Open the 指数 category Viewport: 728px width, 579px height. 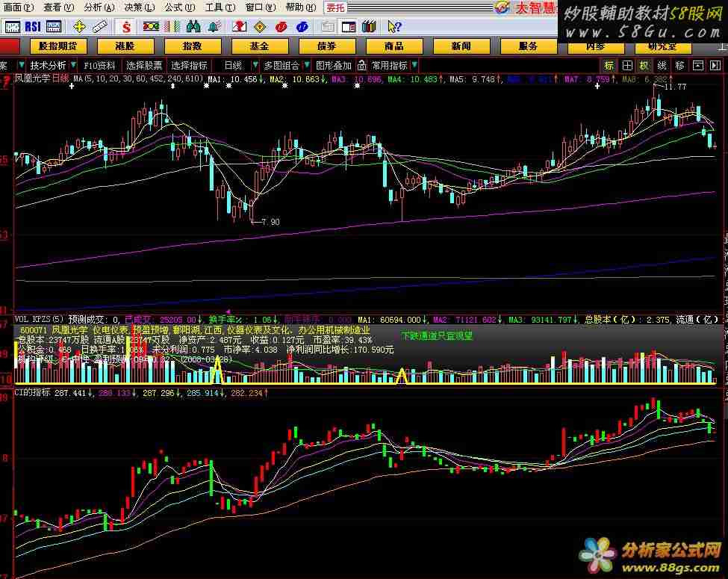coord(193,46)
